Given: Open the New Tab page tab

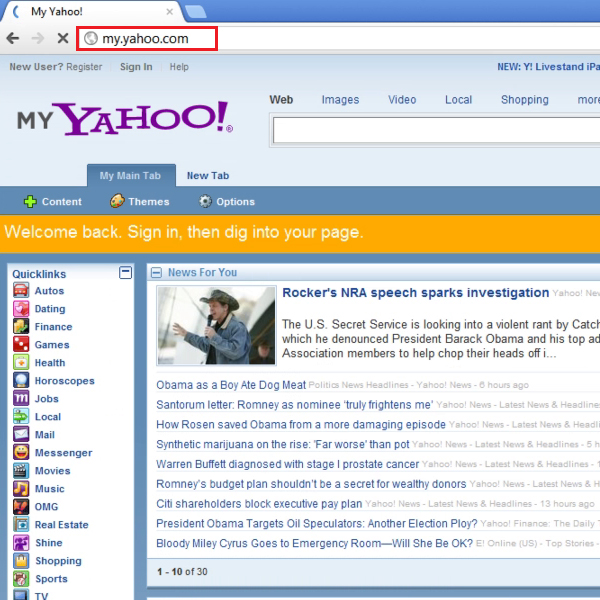Looking at the screenshot, I should click(x=208, y=176).
